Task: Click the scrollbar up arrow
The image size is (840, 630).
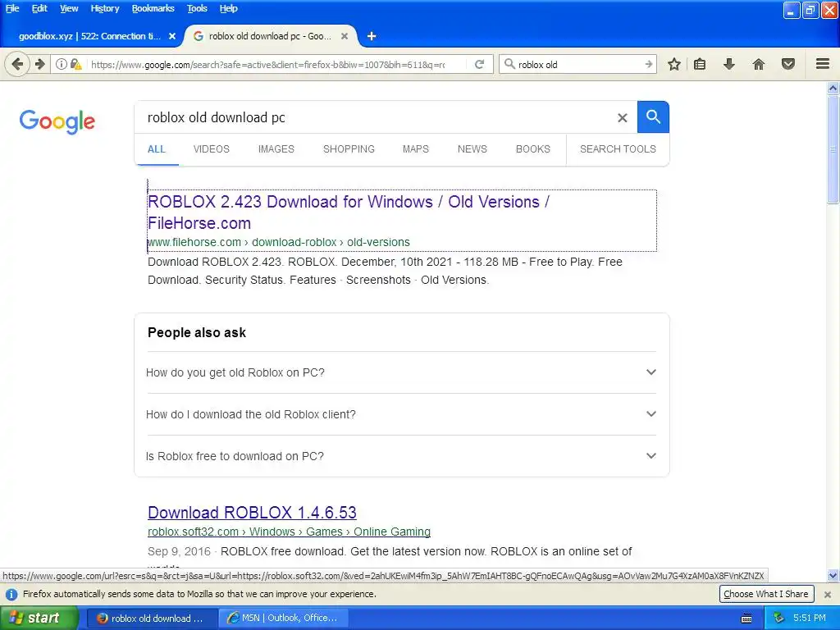Action: pyautogui.click(x=833, y=88)
